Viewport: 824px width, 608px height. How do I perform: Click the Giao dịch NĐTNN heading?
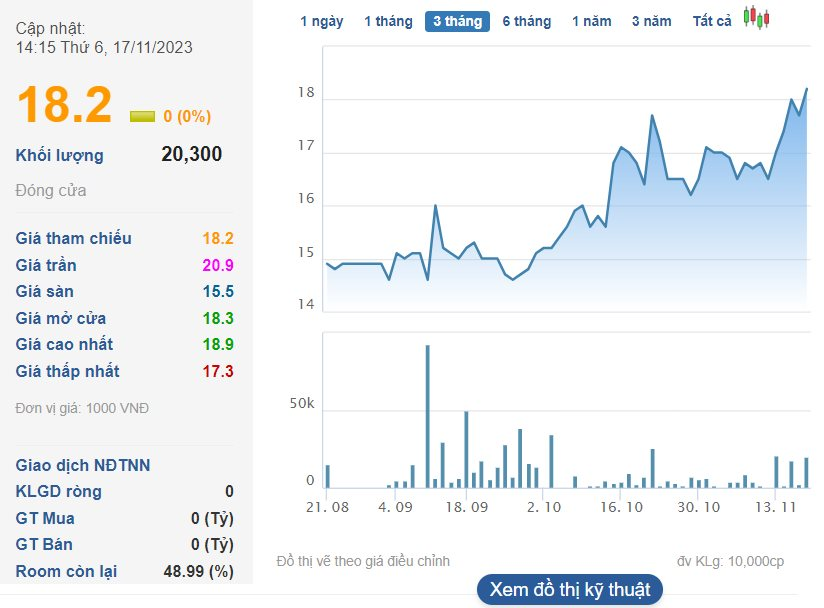coord(83,466)
